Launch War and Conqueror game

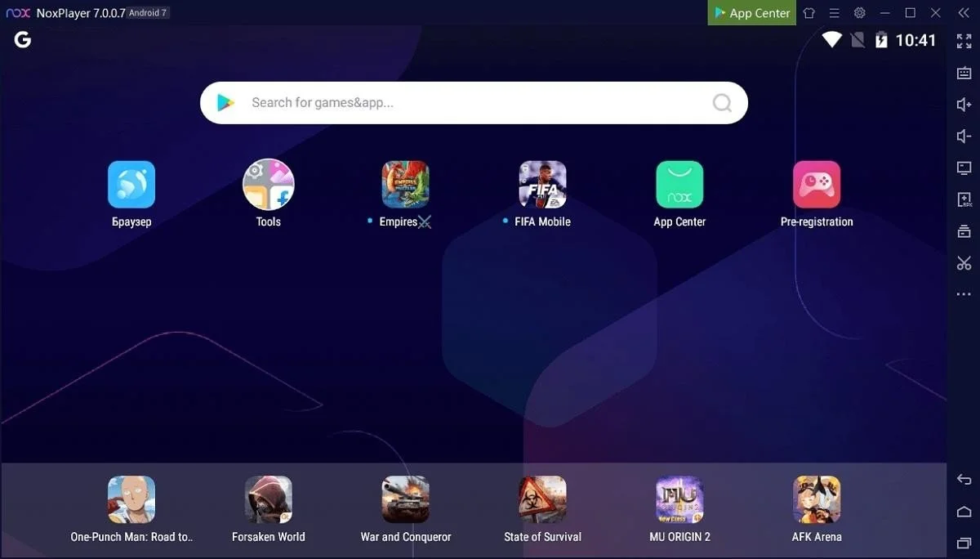click(406, 499)
